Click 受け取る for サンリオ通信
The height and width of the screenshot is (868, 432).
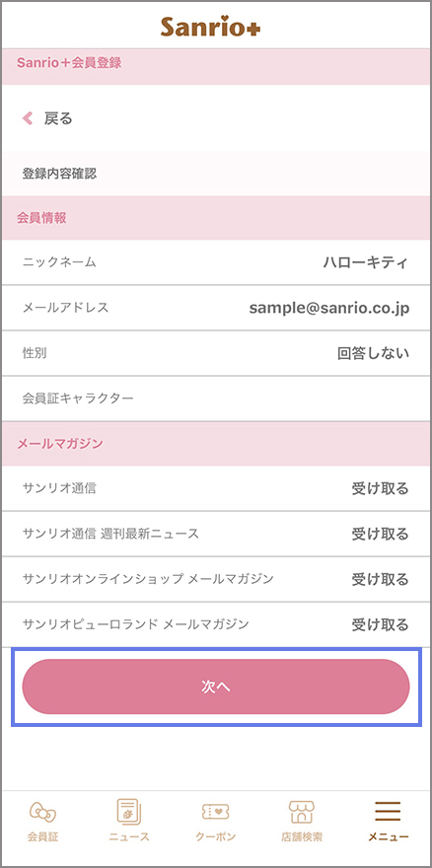381,488
